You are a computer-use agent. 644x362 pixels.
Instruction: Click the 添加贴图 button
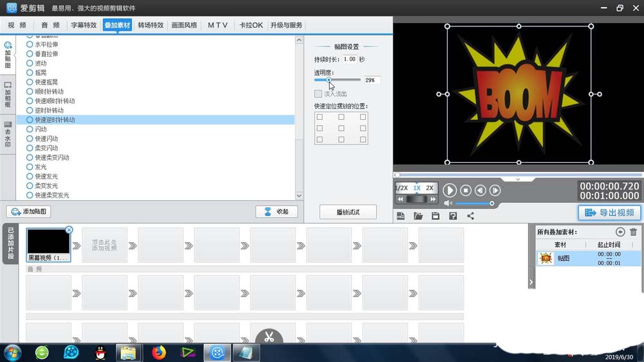pos(29,212)
